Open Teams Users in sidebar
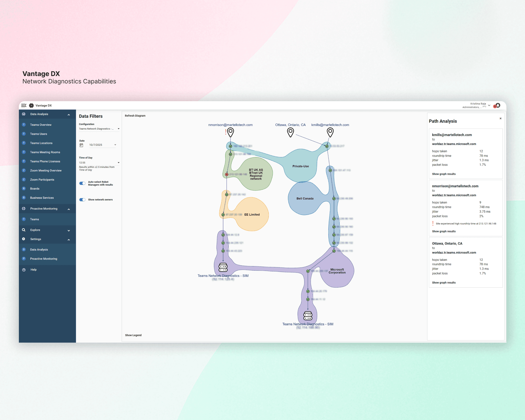525x420 pixels. pyautogui.click(x=39, y=134)
